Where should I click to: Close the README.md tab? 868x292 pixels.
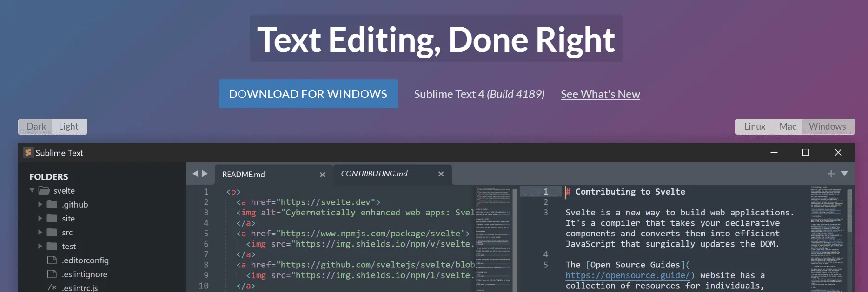pos(322,175)
